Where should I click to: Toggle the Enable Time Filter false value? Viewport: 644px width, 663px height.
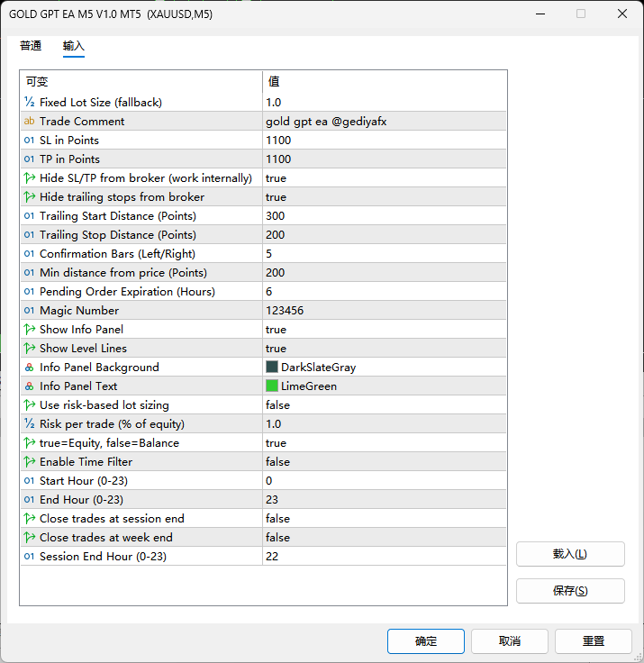pyautogui.click(x=385, y=462)
